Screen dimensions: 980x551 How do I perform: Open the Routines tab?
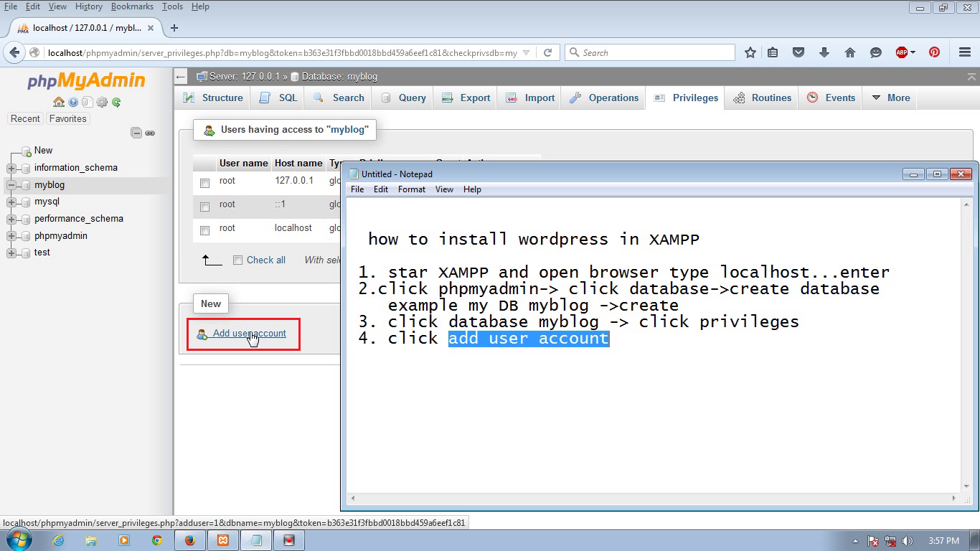762,98
